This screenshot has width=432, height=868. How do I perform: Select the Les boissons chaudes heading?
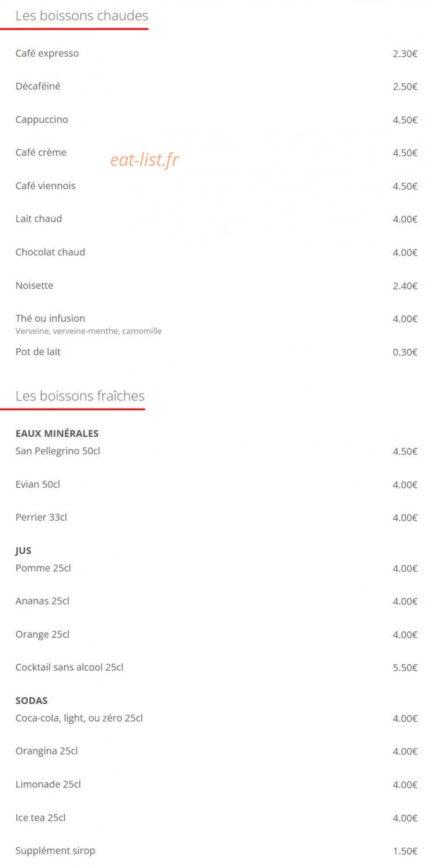pyautogui.click(x=82, y=16)
